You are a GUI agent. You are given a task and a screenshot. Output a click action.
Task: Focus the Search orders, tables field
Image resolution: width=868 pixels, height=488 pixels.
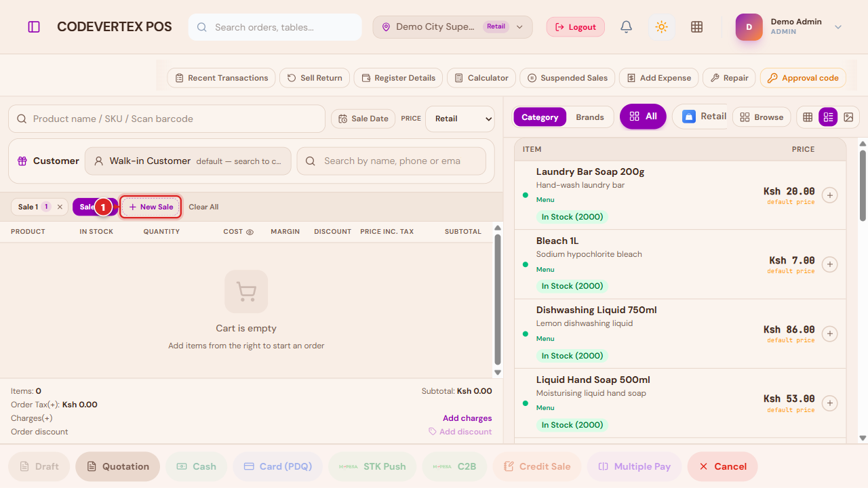275,27
